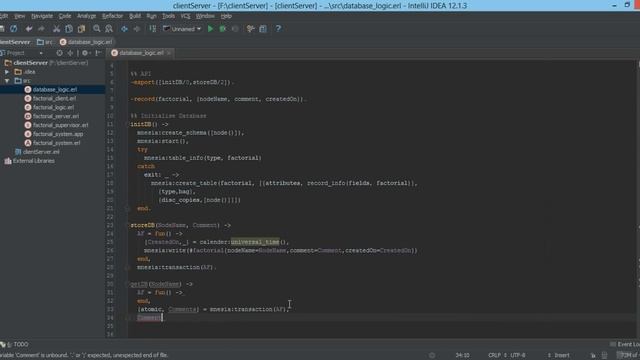Viewport: 640px width, 360px height.
Task: Open the Build menu
Action: (x=135, y=16)
